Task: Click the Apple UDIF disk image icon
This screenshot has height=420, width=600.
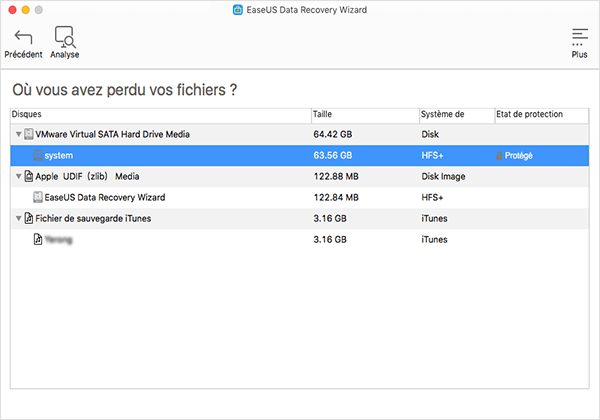Action: (29, 176)
